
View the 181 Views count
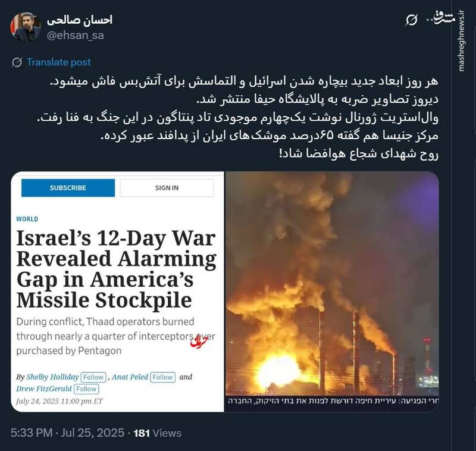click(x=157, y=433)
